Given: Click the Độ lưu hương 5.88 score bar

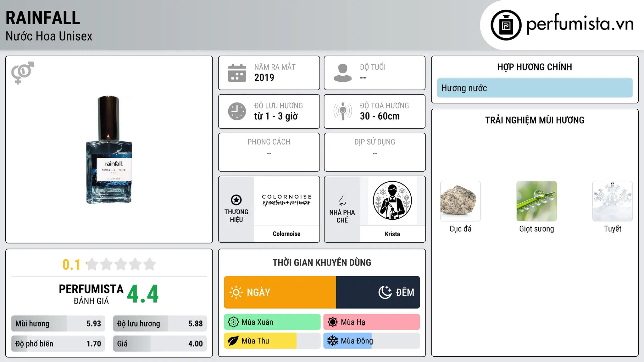Looking at the screenshot, I should (x=160, y=324).
